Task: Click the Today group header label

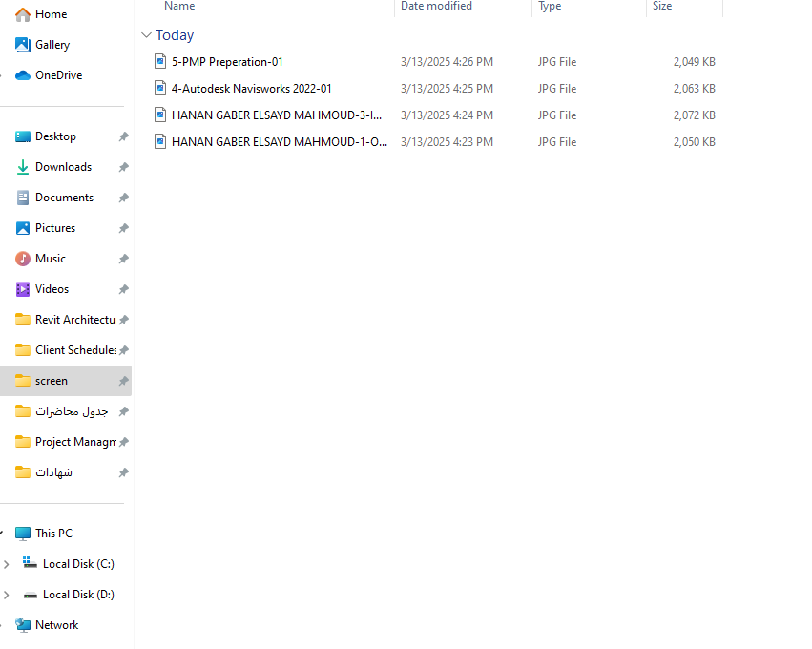Action: coord(175,35)
